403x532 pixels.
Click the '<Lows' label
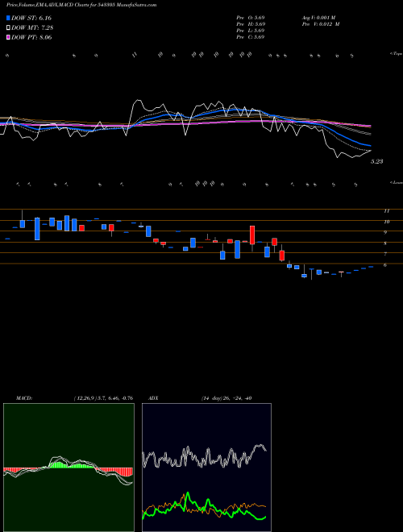coord(396,182)
